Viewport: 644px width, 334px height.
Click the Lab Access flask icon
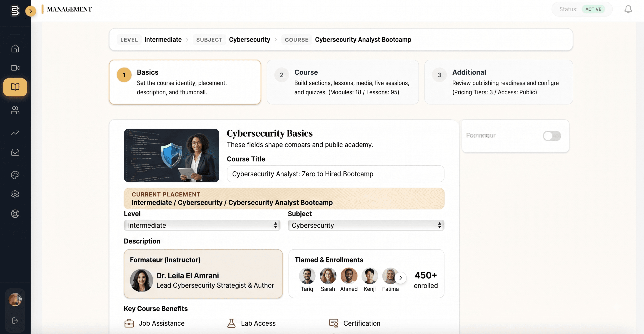231,323
